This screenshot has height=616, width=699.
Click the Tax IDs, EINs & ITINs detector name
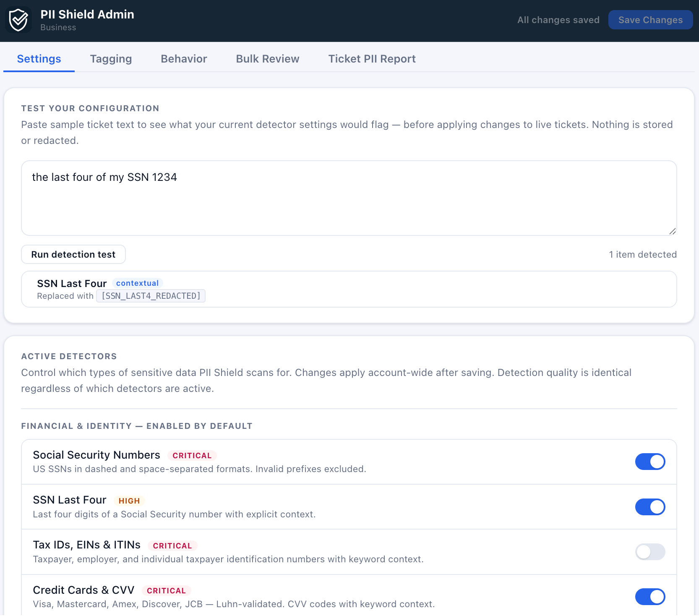[x=86, y=545]
